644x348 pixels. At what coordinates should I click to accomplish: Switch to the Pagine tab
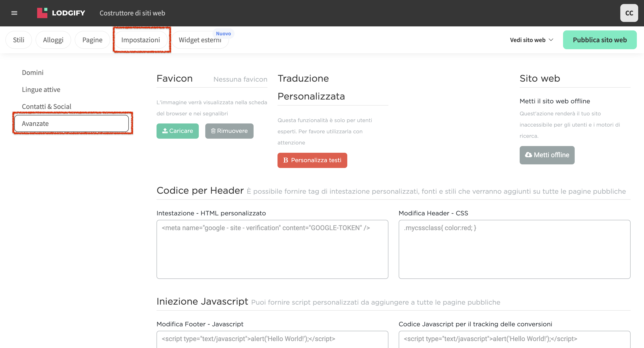pyautogui.click(x=92, y=40)
